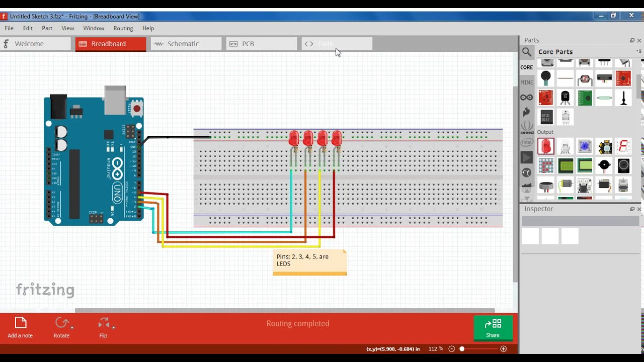Select the 'Pins: 2, 3, 4, 5, are LEDS' note
The image size is (644, 362).
[x=310, y=262]
